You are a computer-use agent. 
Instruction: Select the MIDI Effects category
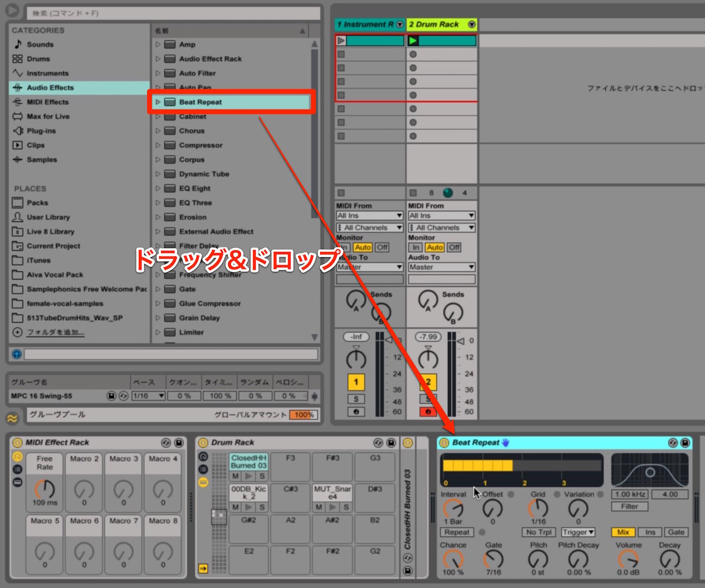click(47, 102)
